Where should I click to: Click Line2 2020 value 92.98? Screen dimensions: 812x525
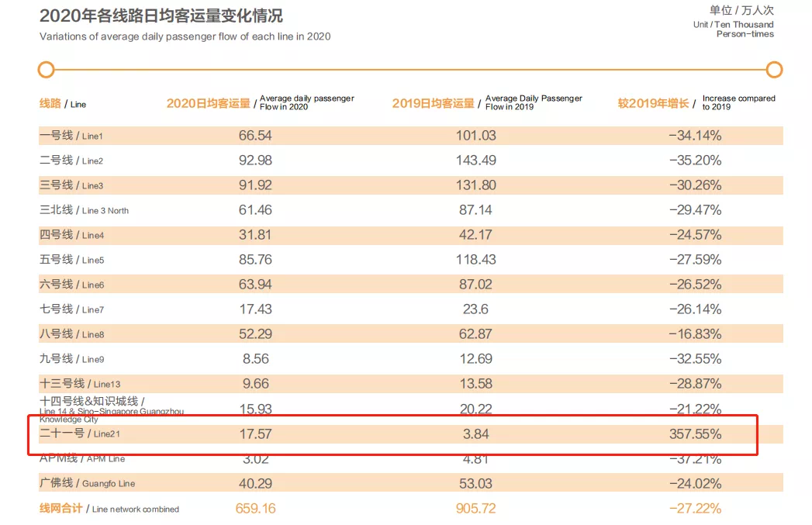click(x=255, y=160)
